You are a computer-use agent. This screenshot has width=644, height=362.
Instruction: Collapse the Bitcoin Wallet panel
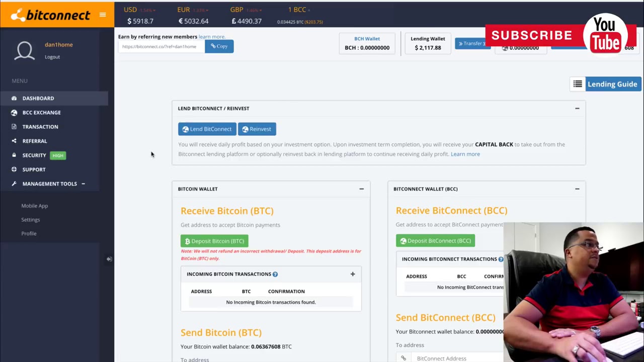tap(361, 189)
